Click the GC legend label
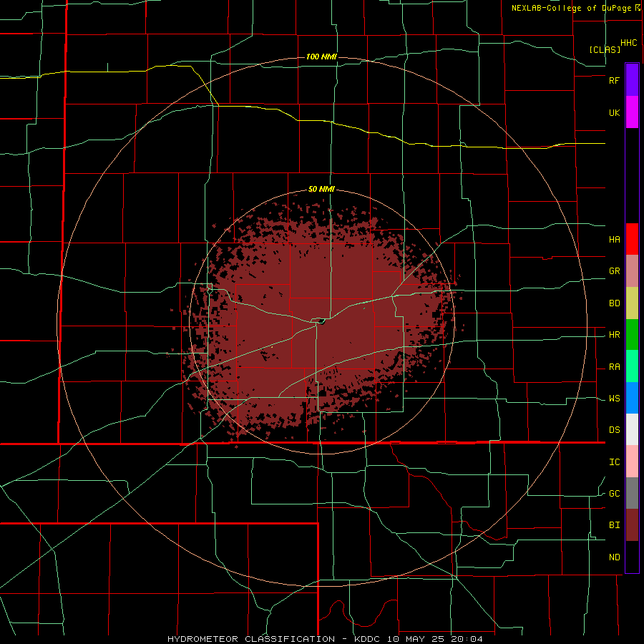 click(614, 494)
